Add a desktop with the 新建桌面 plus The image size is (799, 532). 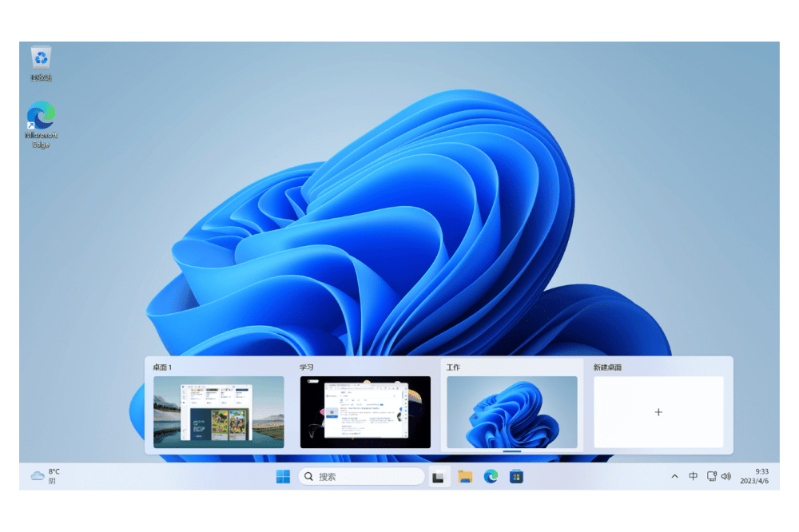point(658,412)
